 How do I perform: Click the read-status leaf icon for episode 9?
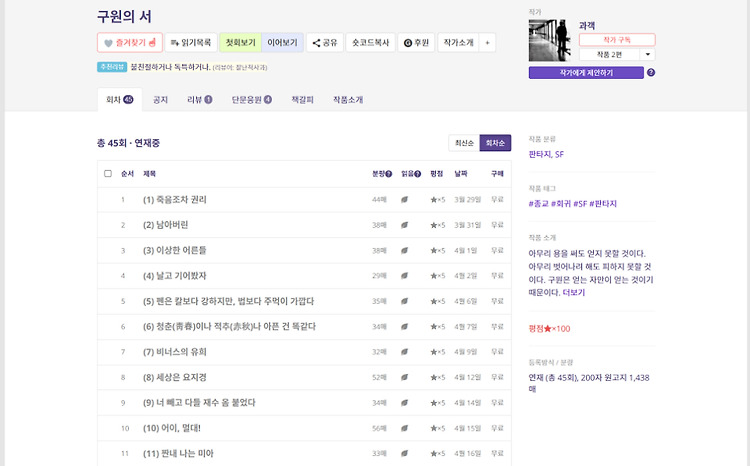pyautogui.click(x=405, y=402)
